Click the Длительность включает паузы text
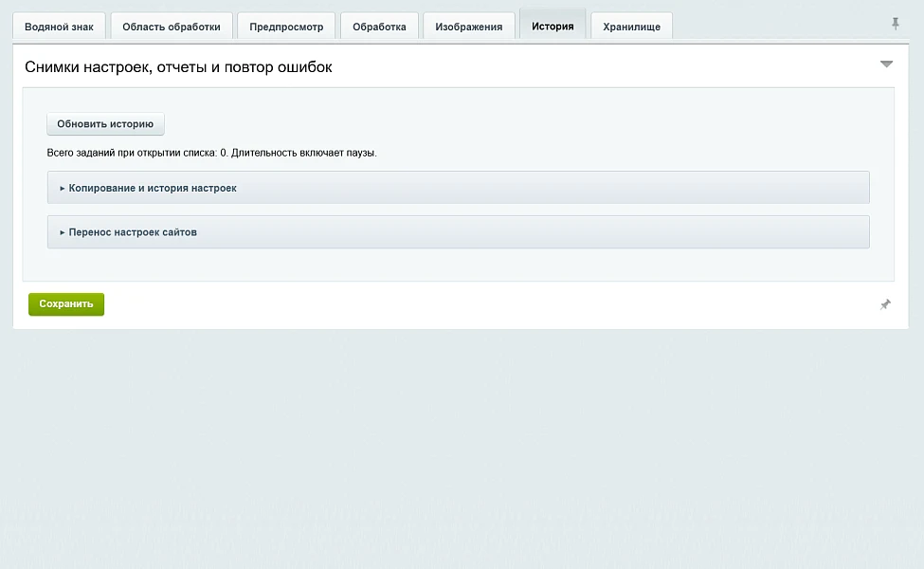This screenshot has height=569, width=924. click(x=303, y=153)
